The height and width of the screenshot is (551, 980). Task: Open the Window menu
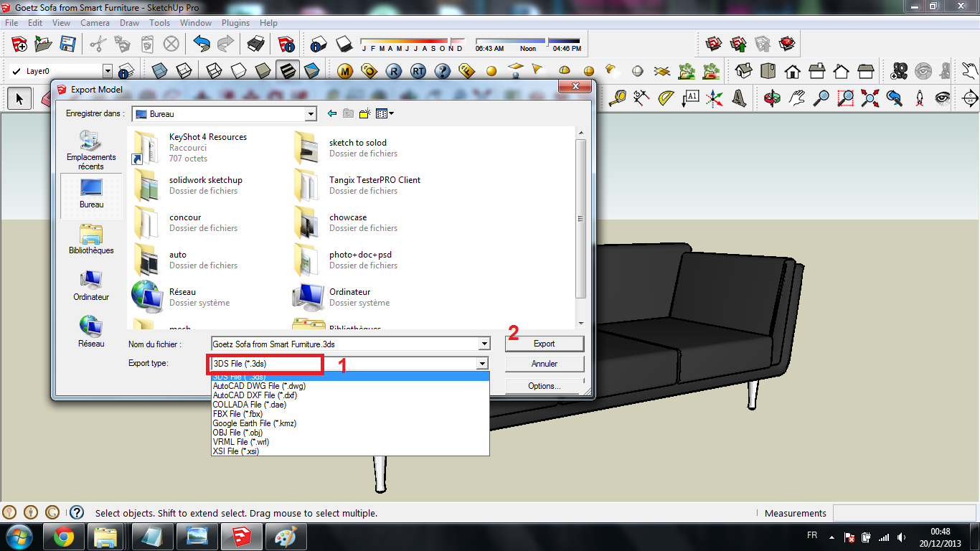[x=196, y=23]
